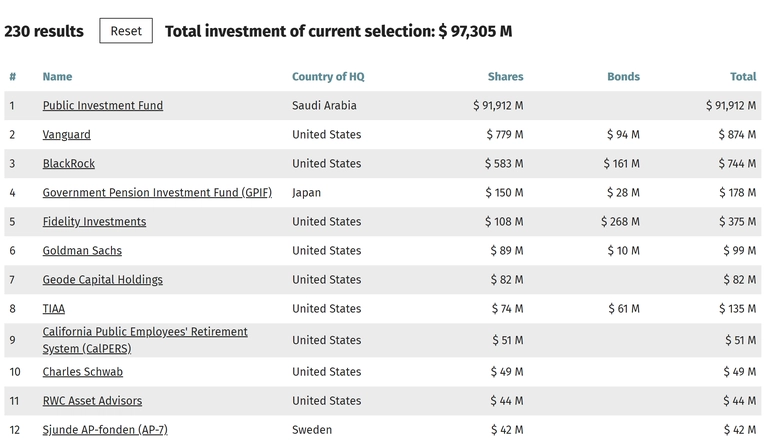Sort table by Shares column header
The width and height of the screenshot is (768, 441).
click(x=505, y=76)
